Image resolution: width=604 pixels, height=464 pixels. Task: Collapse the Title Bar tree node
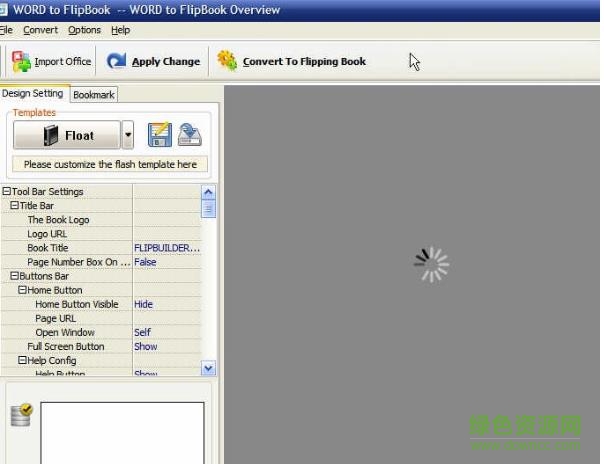pyautogui.click(x=15, y=206)
